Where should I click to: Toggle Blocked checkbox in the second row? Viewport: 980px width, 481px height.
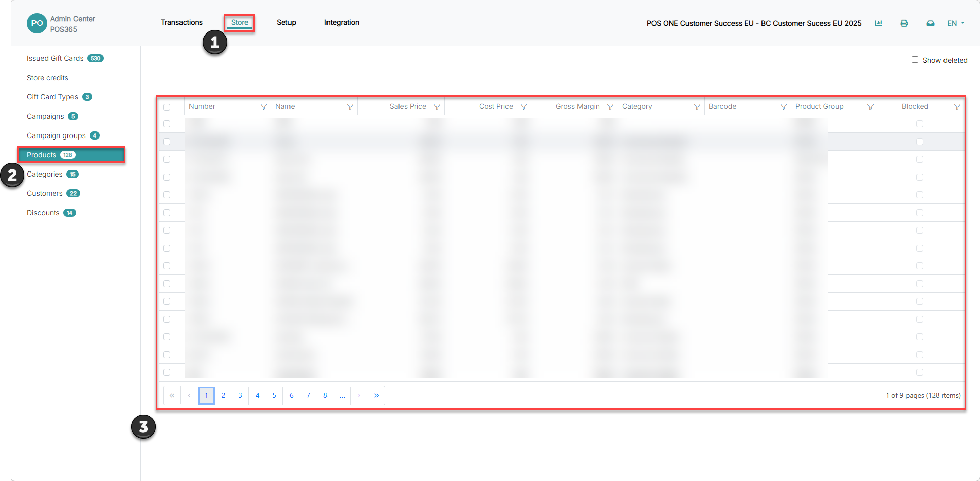[920, 142]
